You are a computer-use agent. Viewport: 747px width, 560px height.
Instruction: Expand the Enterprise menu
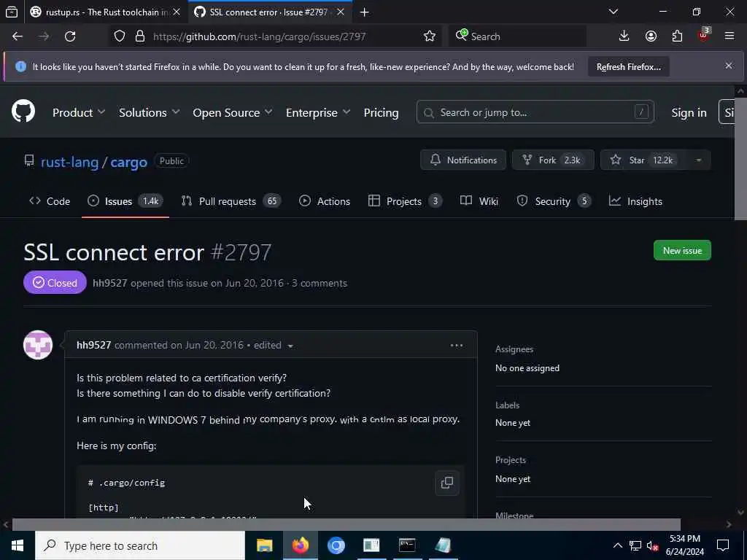click(x=318, y=112)
